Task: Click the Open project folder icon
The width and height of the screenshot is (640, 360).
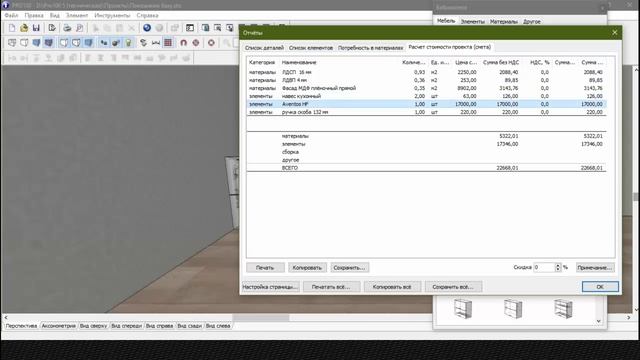Action: coord(24,28)
